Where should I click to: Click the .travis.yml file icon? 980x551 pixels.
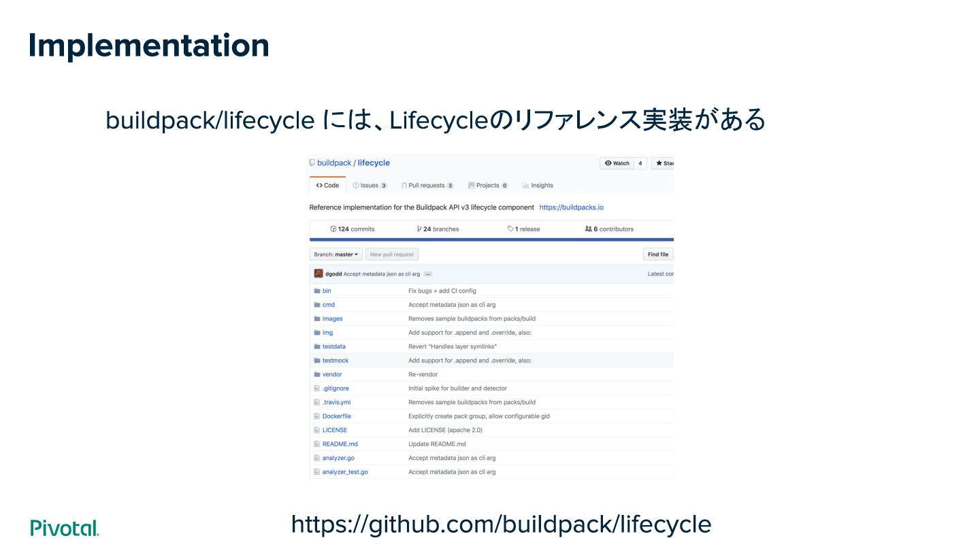coord(316,402)
